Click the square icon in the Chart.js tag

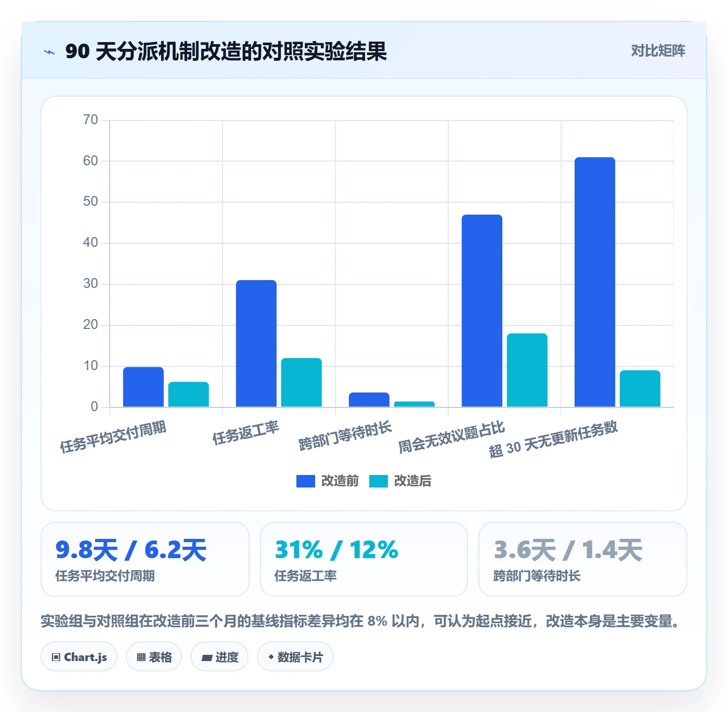[x=56, y=657]
